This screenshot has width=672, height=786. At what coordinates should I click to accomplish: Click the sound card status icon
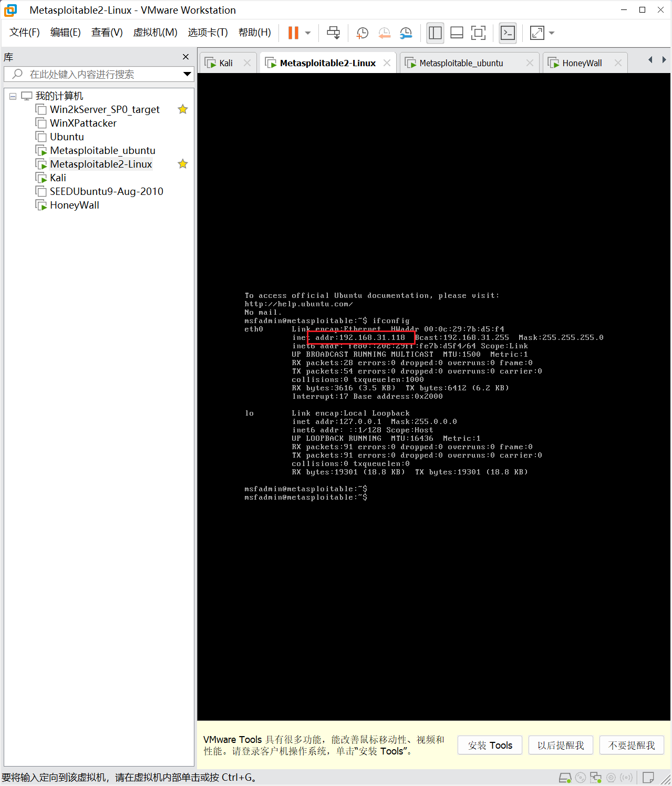(611, 778)
